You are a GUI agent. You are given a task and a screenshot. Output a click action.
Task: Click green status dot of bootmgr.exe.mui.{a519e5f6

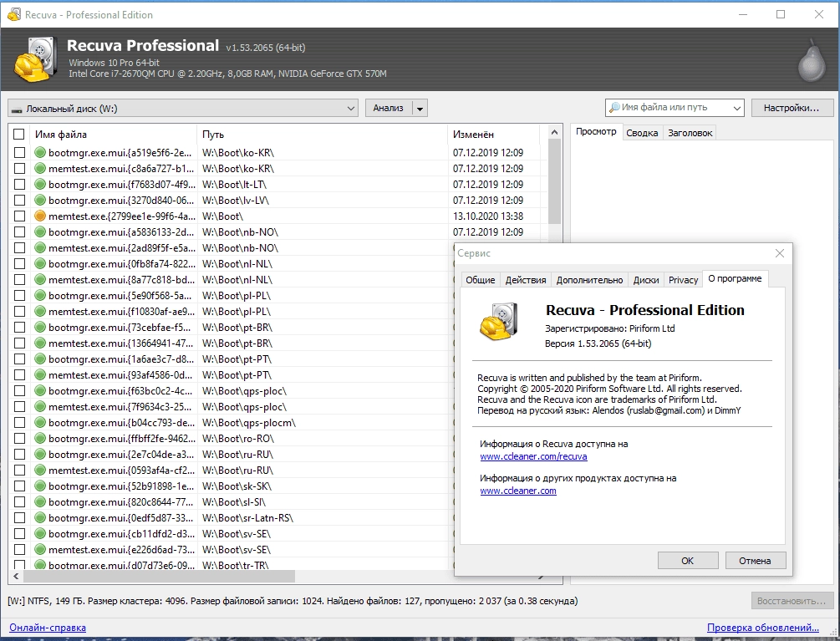point(39,153)
